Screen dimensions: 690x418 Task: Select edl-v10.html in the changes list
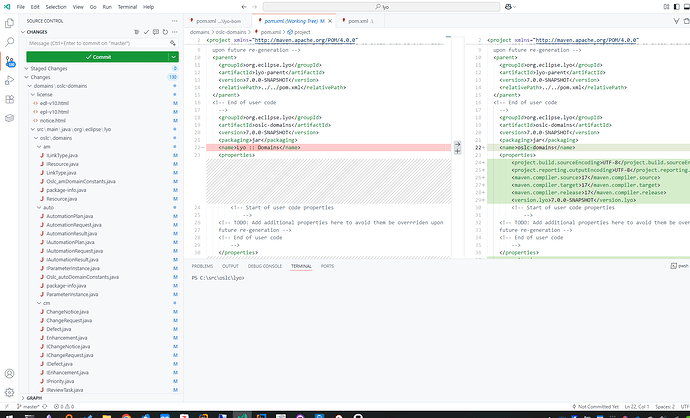(x=54, y=103)
